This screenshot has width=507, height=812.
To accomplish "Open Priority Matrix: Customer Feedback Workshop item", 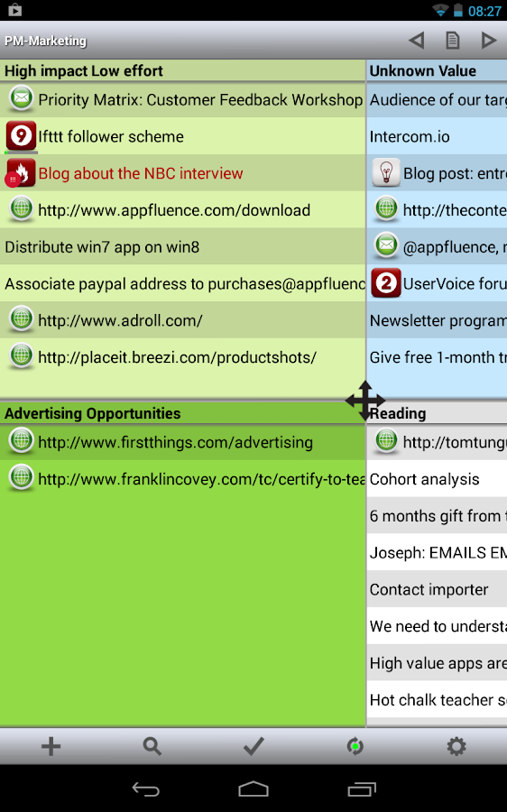I will pyautogui.click(x=183, y=99).
